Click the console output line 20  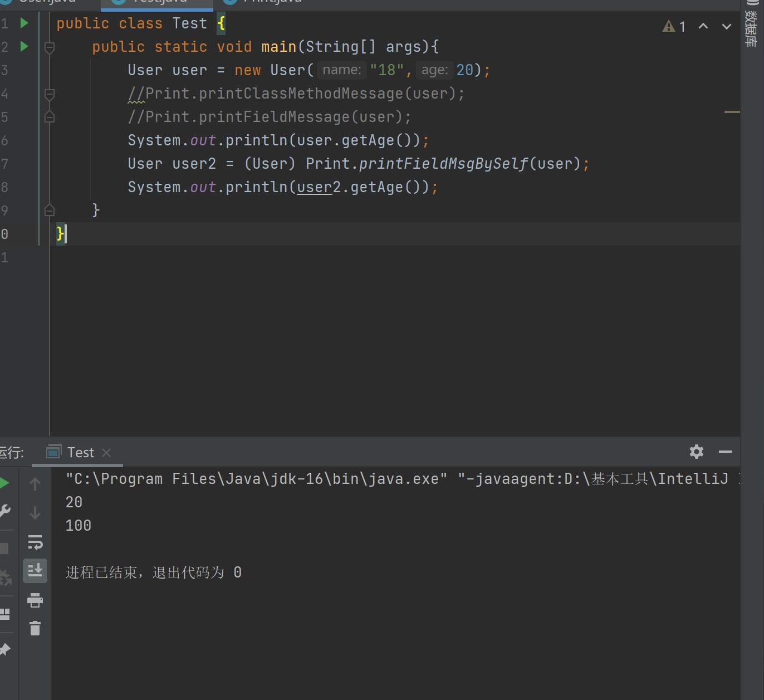click(x=74, y=502)
